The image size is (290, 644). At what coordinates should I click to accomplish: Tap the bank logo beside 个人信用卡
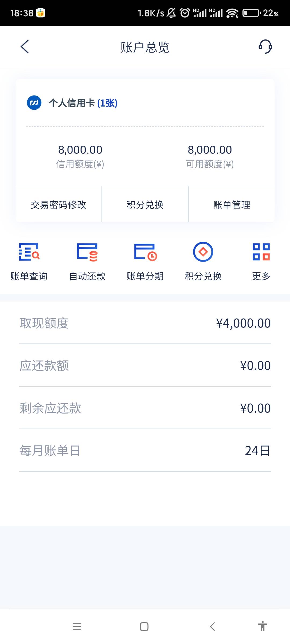coord(34,103)
